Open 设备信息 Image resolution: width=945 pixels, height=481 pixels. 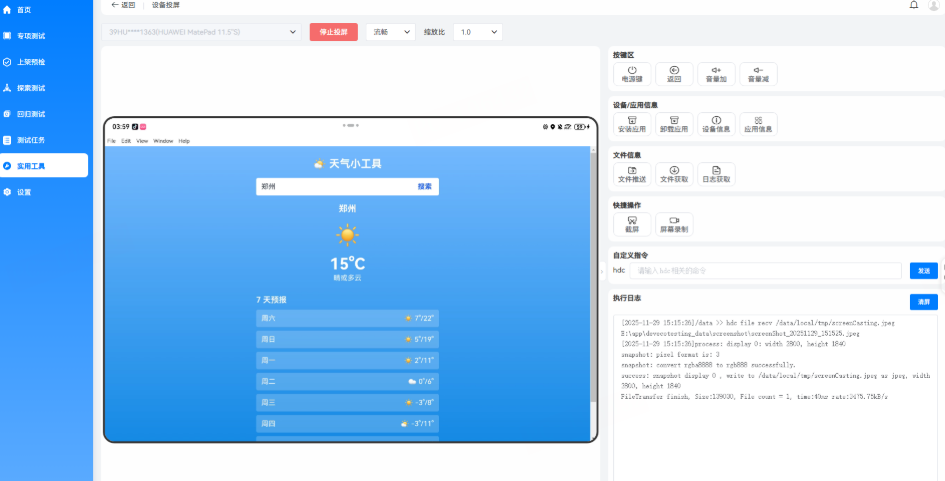(717, 124)
